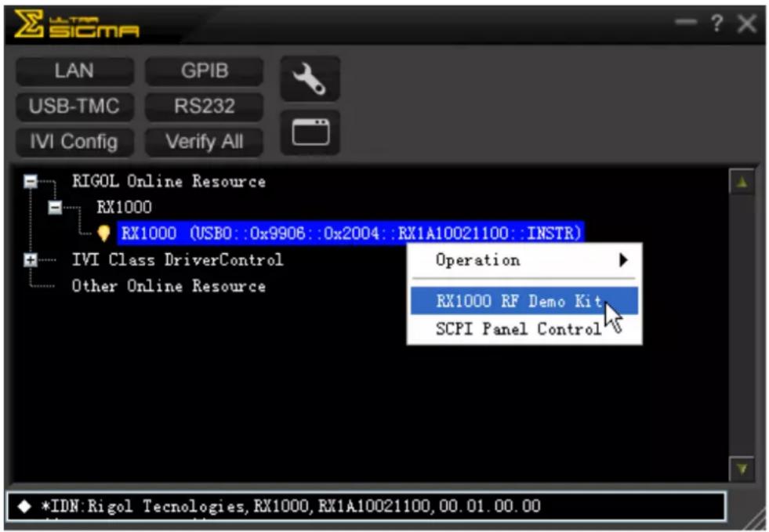The height and width of the screenshot is (532, 769).
Task: Select RIGOL Online Resource tree label
Action: (x=169, y=182)
